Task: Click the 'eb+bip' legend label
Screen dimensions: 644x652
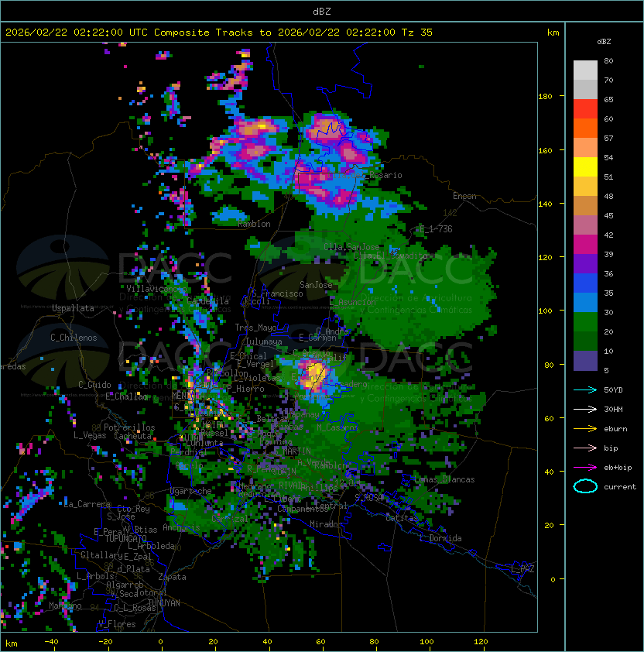Action: coord(618,468)
